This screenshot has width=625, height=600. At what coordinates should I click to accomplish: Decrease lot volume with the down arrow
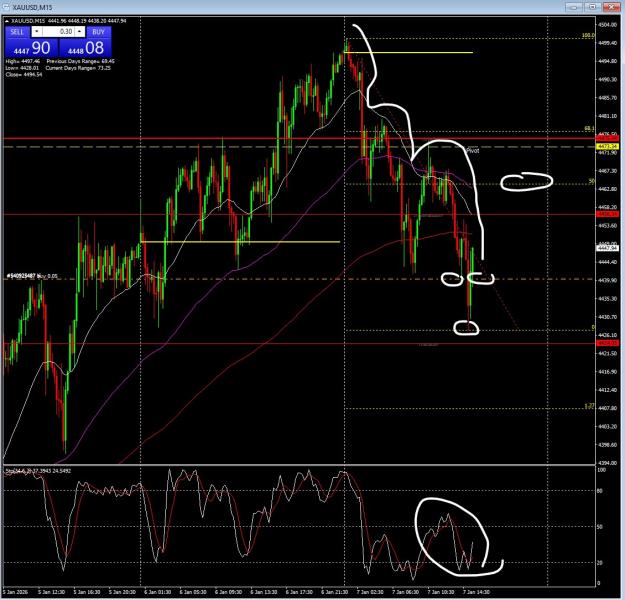coord(37,32)
